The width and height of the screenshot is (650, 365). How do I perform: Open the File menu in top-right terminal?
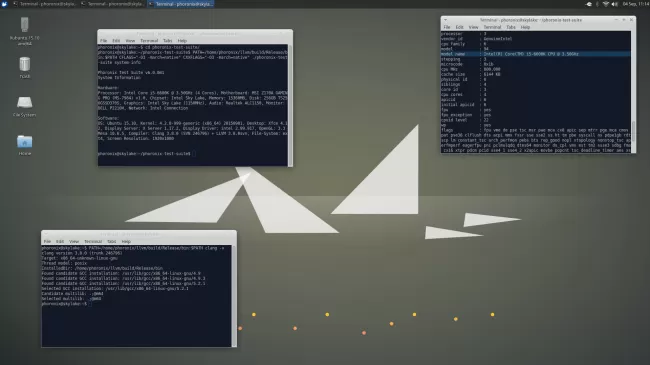point(447,27)
